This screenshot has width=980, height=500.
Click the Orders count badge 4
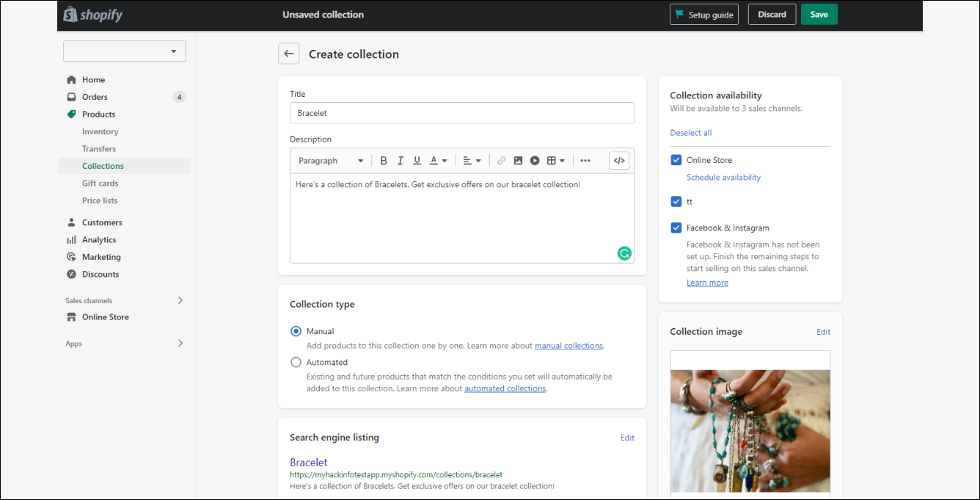(179, 97)
